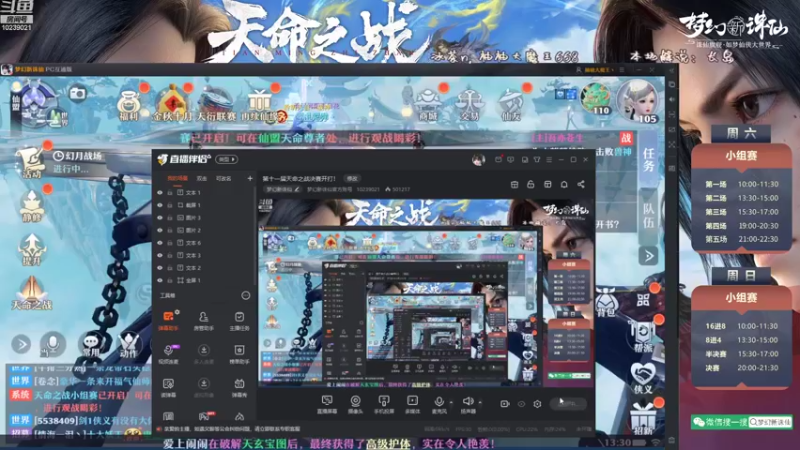
Task: Open the 天命之战 event icon on left
Action: coord(32,293)
